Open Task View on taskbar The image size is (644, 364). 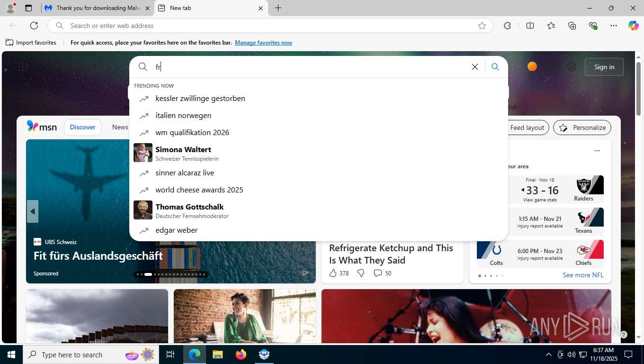point(170,355)
